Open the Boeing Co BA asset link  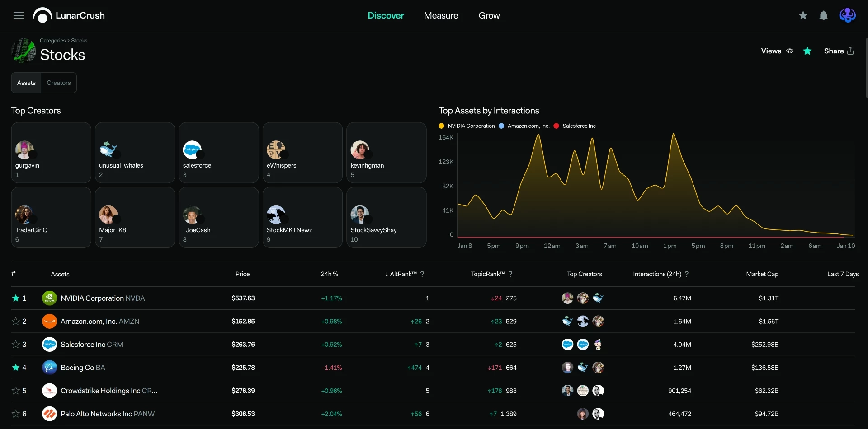coord(83,368)
